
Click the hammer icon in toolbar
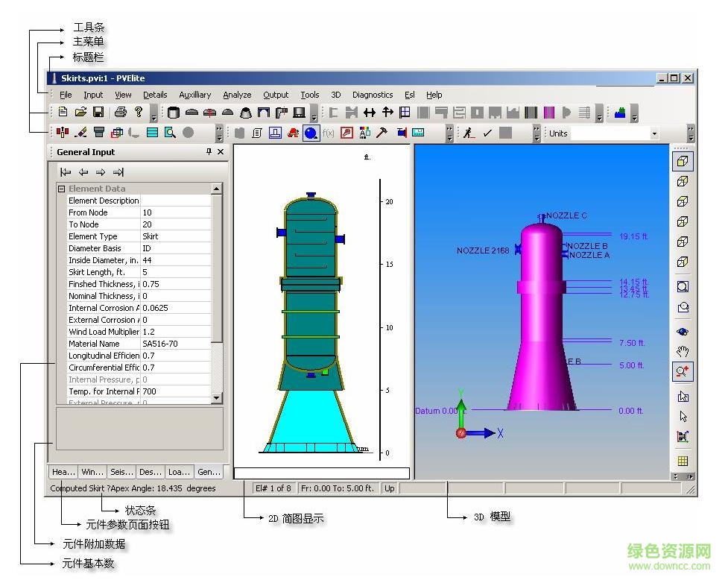click(382, 133)
